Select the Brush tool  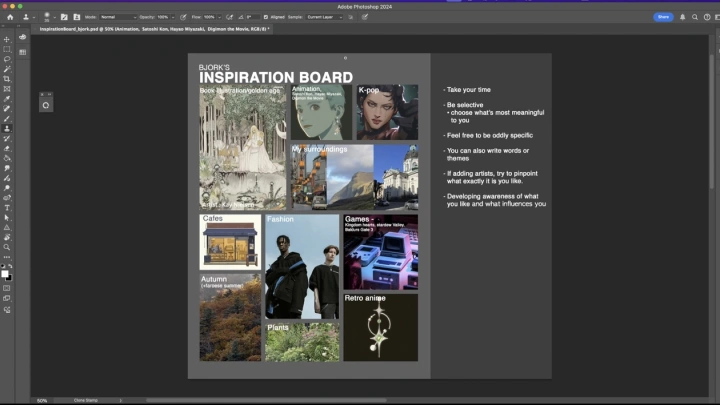6,118
